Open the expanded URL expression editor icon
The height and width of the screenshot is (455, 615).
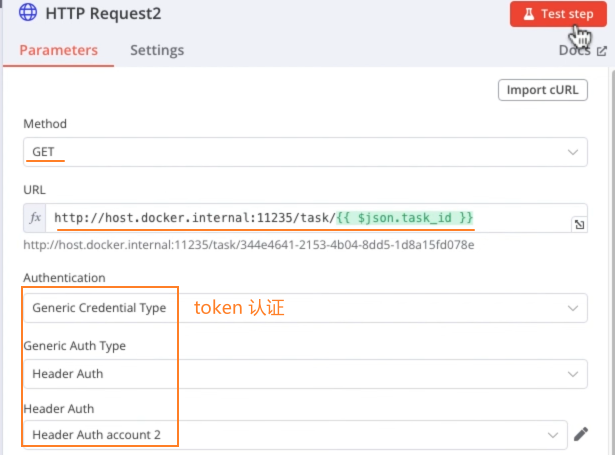click(579, 226)
